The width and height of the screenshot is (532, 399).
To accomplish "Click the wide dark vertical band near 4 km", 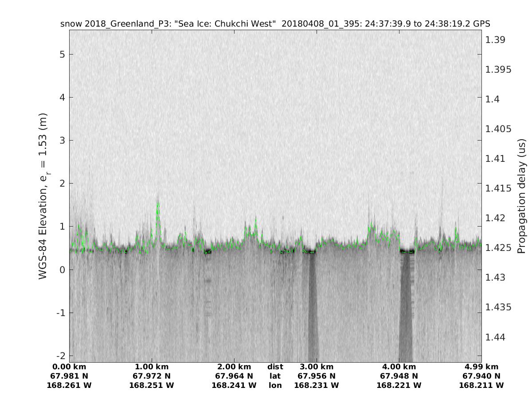I will [x=406, y=306].
